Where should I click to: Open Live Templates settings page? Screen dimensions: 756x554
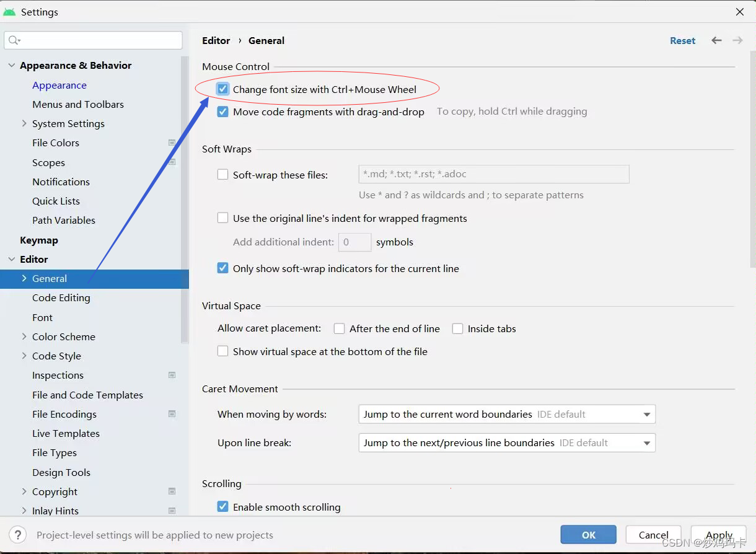coord(66,433)
